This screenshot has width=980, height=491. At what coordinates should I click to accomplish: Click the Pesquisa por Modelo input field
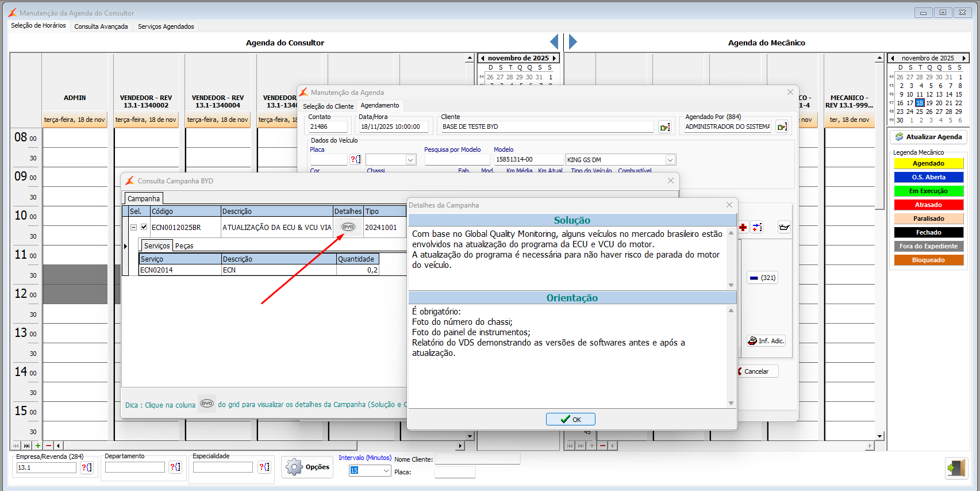coord(458,160)
